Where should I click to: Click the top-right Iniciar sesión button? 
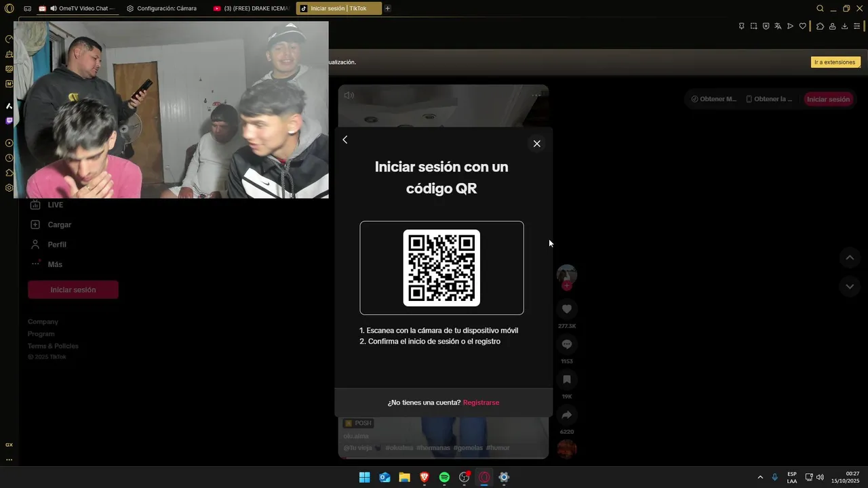coord(828,99)
